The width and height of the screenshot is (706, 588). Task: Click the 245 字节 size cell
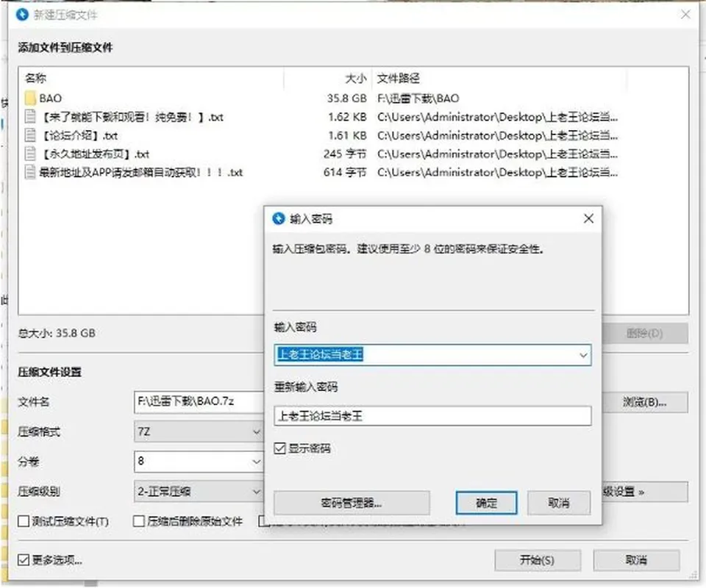click(x=345, y=154)
